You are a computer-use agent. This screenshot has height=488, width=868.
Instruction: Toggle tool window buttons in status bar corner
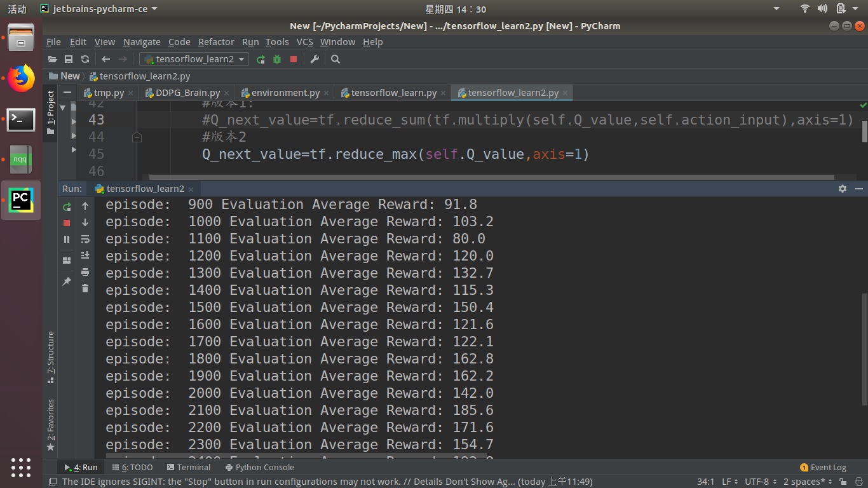[x=53, y=482]
